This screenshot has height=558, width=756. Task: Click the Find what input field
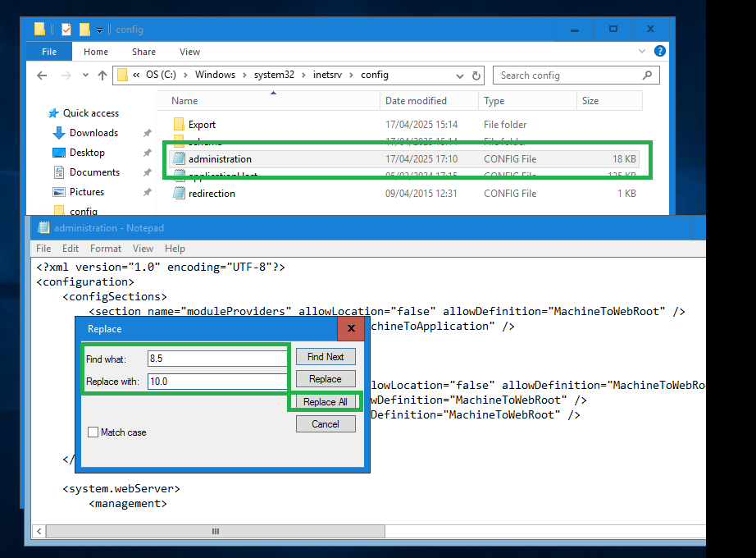pyautogui.click(x=217, y=358)
